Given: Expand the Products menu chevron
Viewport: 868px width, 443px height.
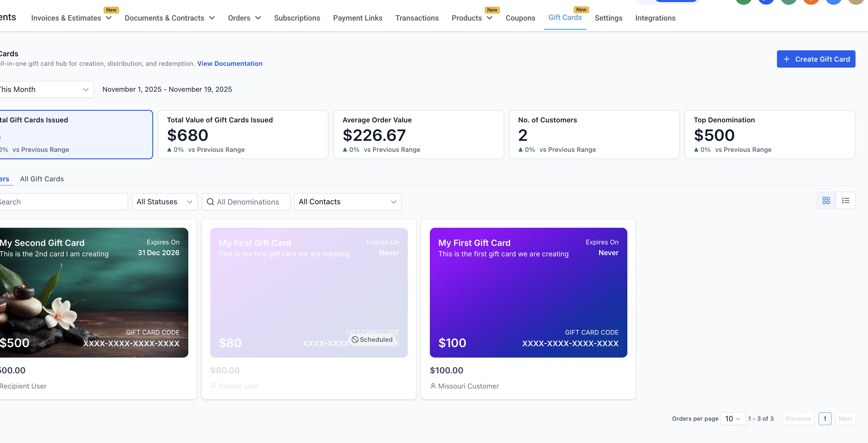Looking at the screenshot, I should coord(490,18).
